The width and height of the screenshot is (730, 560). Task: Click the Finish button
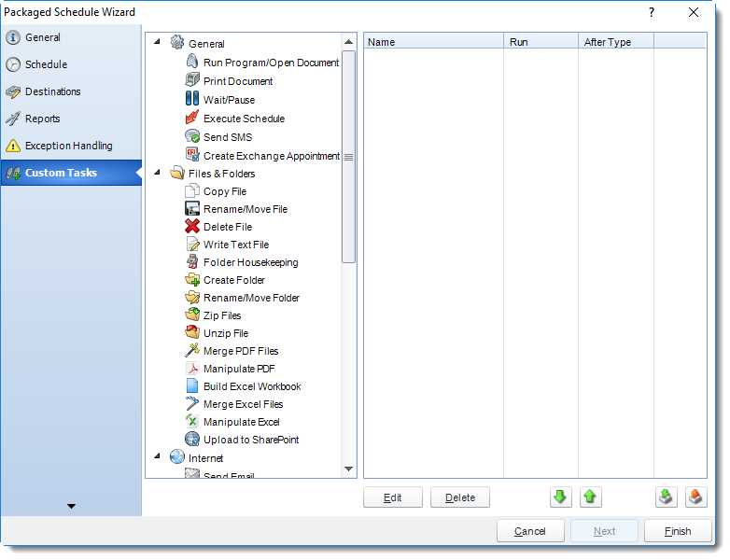pyautogui.click(x=678, y=531)
